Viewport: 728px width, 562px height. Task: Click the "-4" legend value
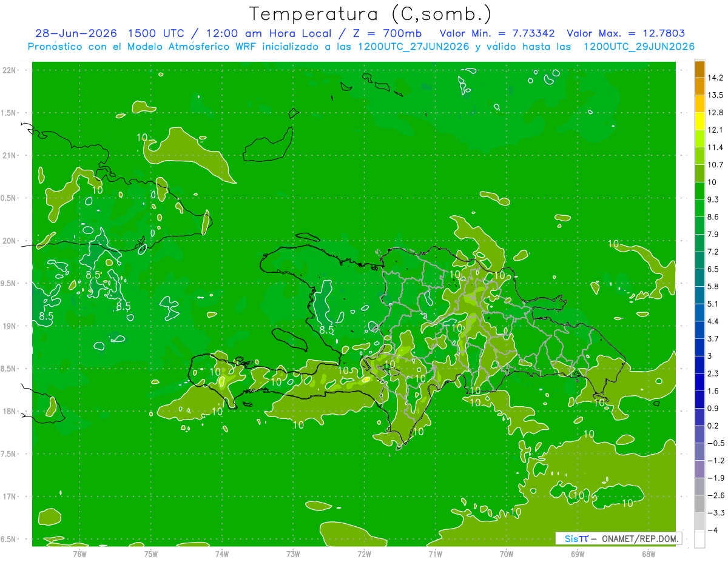pos(713,530)
